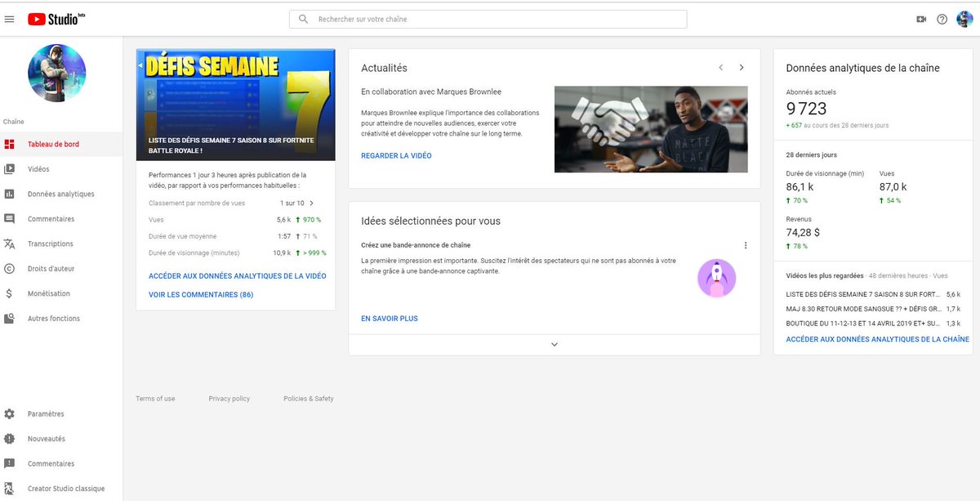Open three-dot menu on the ideas card
Image resolution: width=980 pixels, height=501 pixels.
(x=746, y=245)
